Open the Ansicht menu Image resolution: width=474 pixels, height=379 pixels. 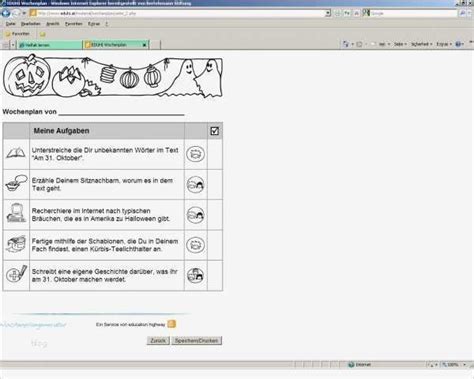53,24
